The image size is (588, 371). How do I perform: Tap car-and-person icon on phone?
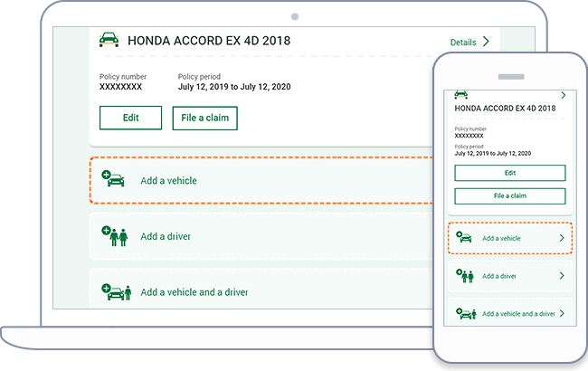pyautogui.click(x=466, y=313)
